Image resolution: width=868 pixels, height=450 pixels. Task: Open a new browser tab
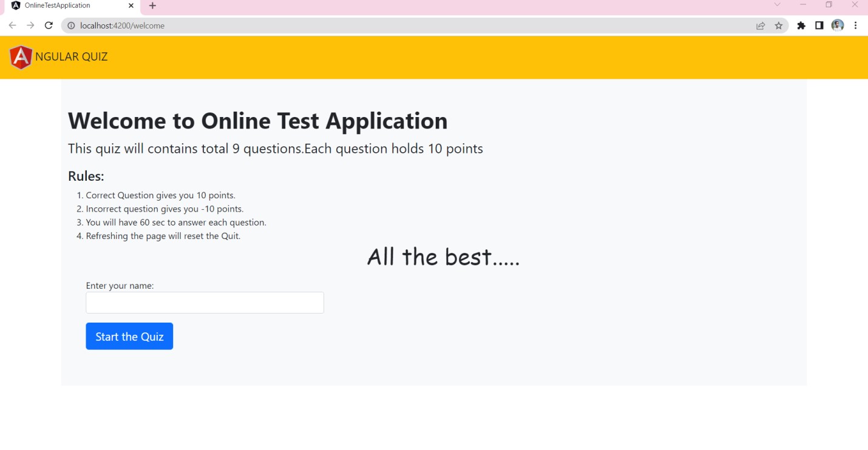[x=152, y=5]
